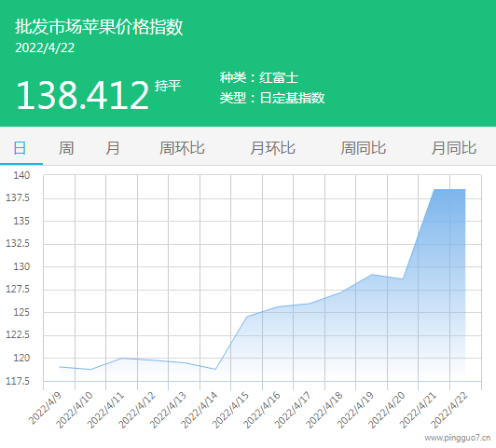Viewport: 496px width, 448px height.
Task: Click the 2022/4/11 data point near 120
Action: 122,358
